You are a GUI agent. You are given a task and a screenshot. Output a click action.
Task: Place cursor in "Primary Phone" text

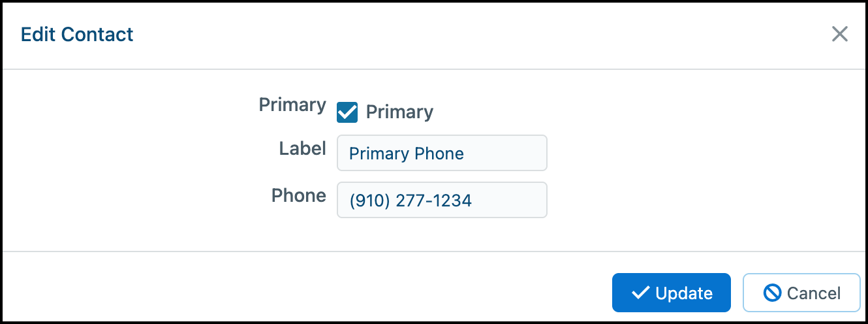pyautogui.click(x=407, y=154)
